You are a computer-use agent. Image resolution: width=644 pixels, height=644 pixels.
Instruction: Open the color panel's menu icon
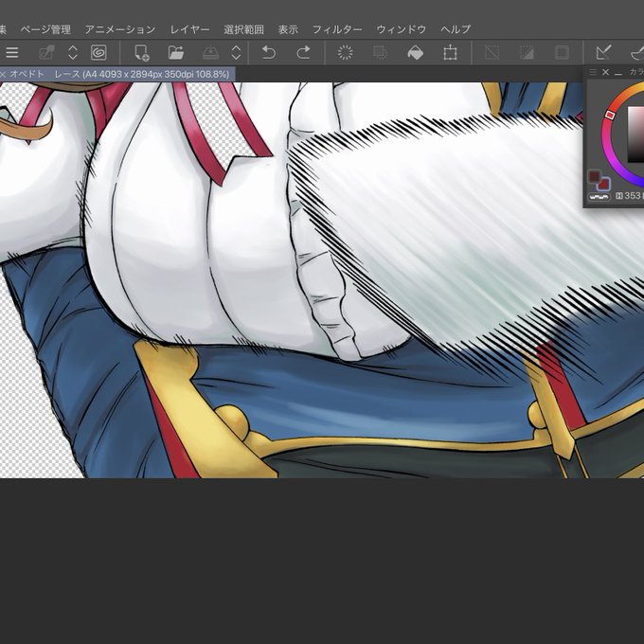pyautogui.click(x=593, y=72)
